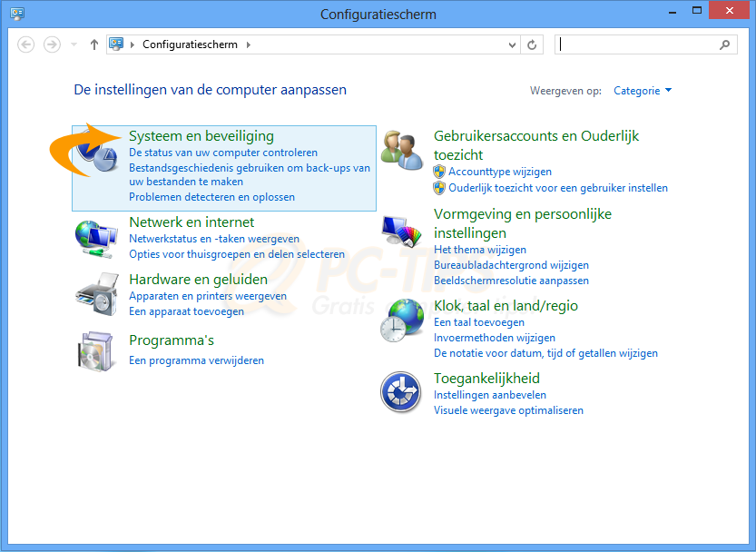
Task: Open the Programma's disc box icon
Action: pyautogui.click(x=96, y=351)
